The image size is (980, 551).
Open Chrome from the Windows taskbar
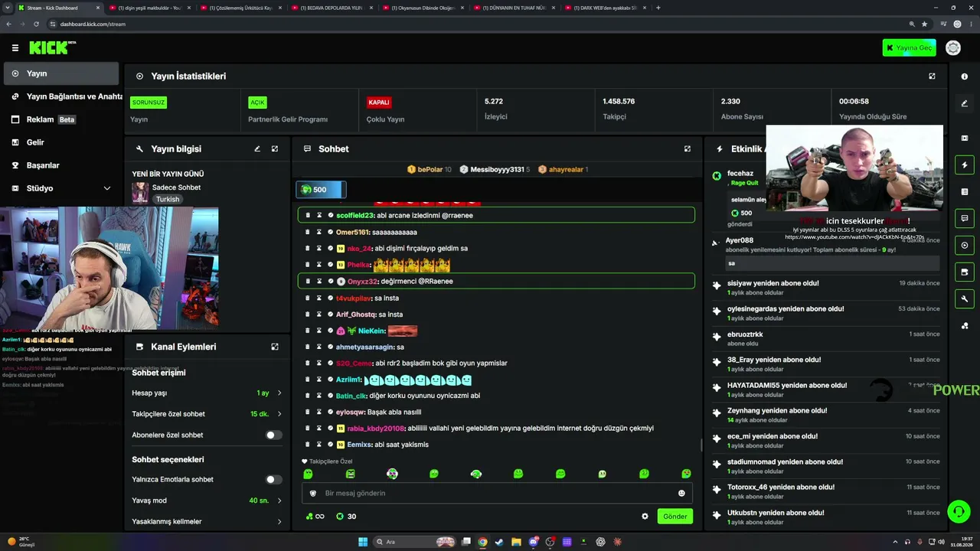point(482,542)
